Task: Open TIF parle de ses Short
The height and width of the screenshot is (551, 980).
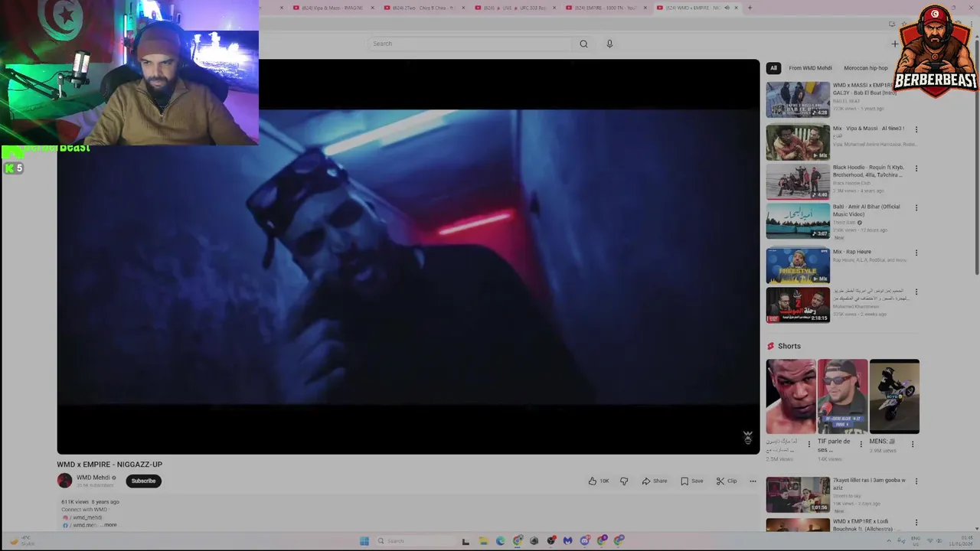Action: coord(842,396)
